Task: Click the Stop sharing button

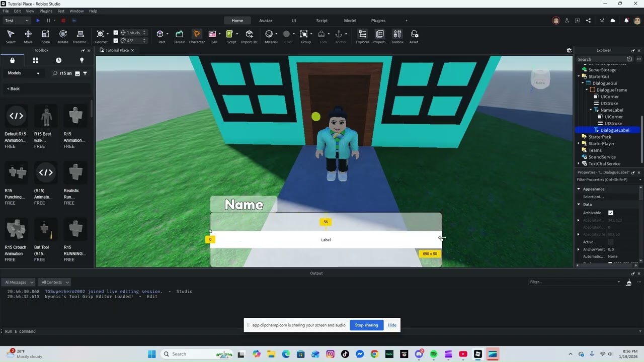Action: [366, 325]
